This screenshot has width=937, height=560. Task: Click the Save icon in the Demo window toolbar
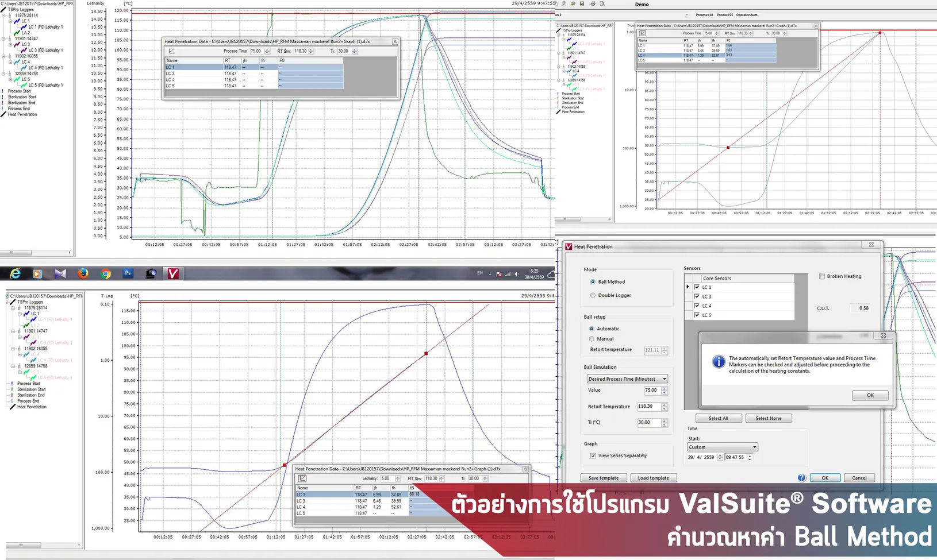582,4
